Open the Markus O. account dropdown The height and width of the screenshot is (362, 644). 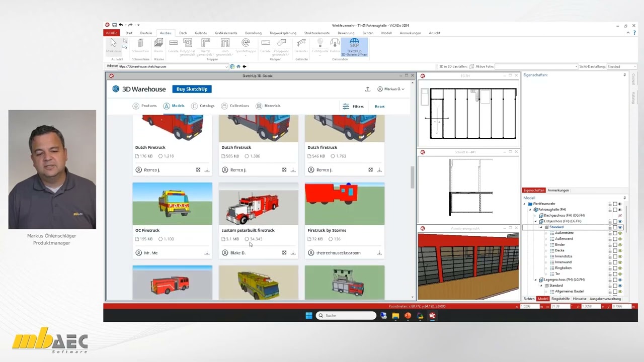[x=391, y=89]
